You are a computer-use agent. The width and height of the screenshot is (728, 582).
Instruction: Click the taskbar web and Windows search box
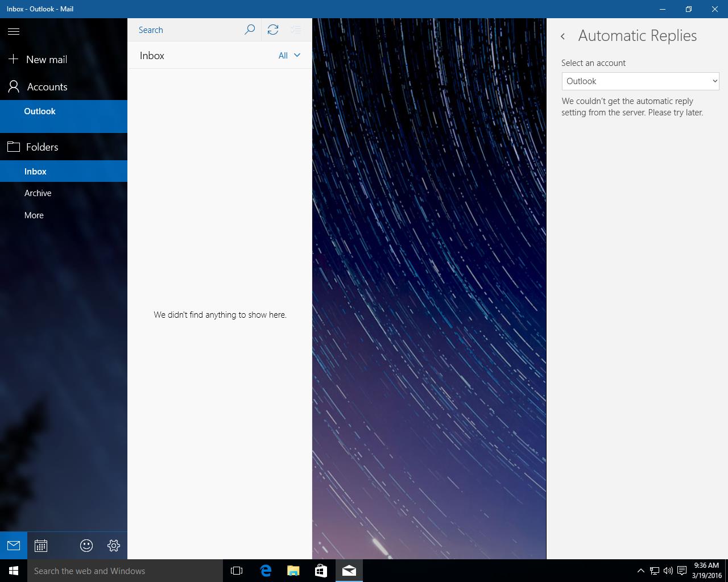click(125, 571)
